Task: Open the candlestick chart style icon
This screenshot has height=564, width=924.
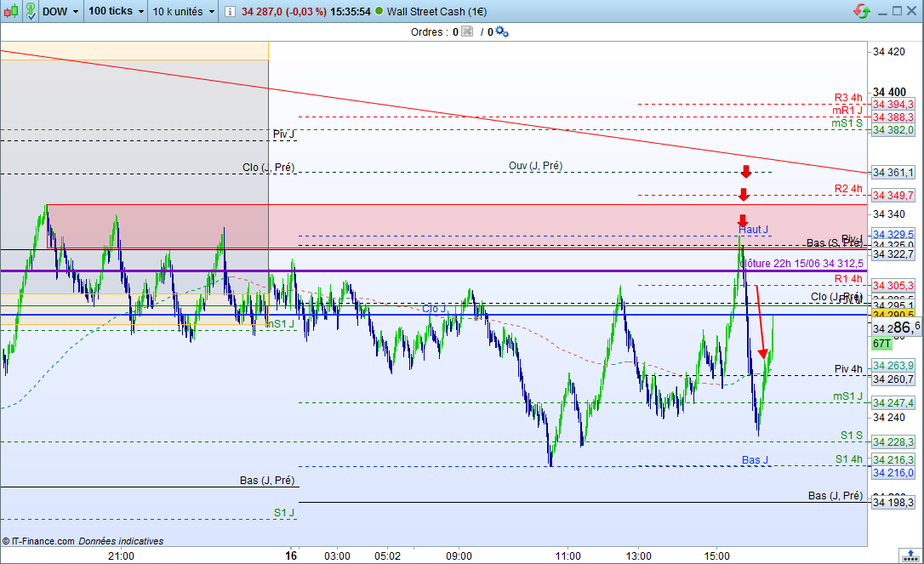Action: [x=11, y=11]
